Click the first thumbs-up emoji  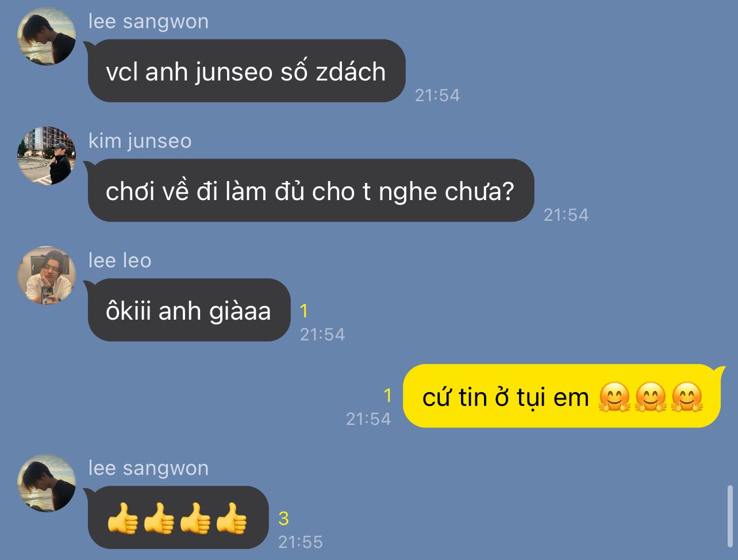pyautogui.click(x=122, y=519)
